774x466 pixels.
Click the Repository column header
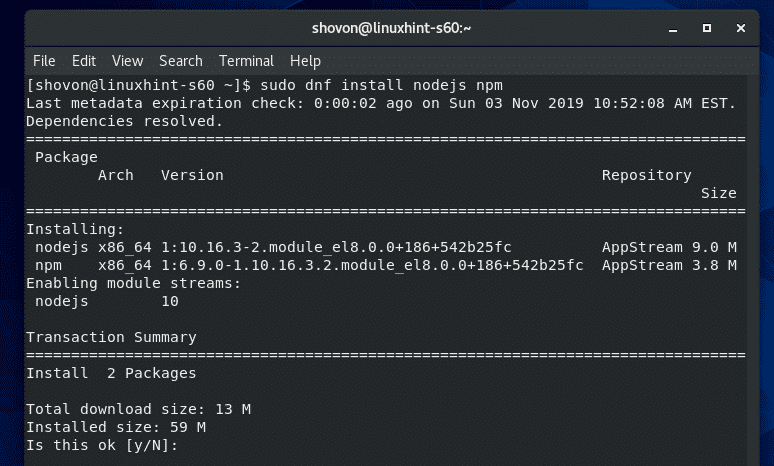tap(646, 175)
